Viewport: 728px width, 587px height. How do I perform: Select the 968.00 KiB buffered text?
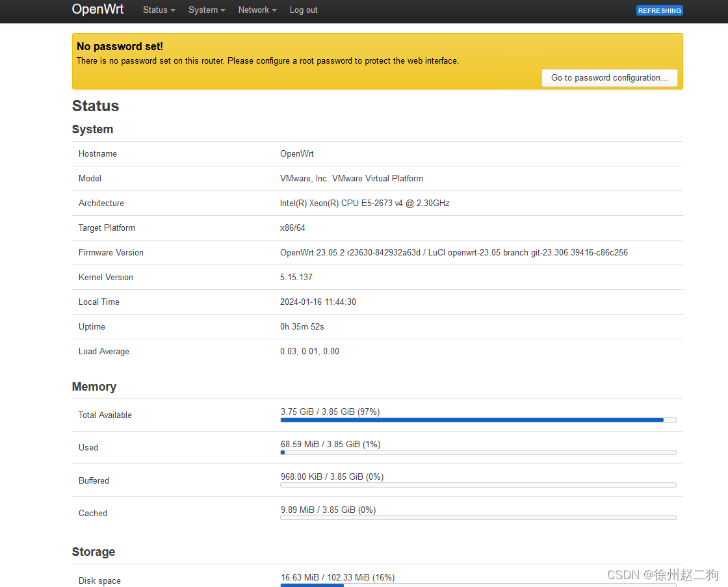[x=332, y=476]
